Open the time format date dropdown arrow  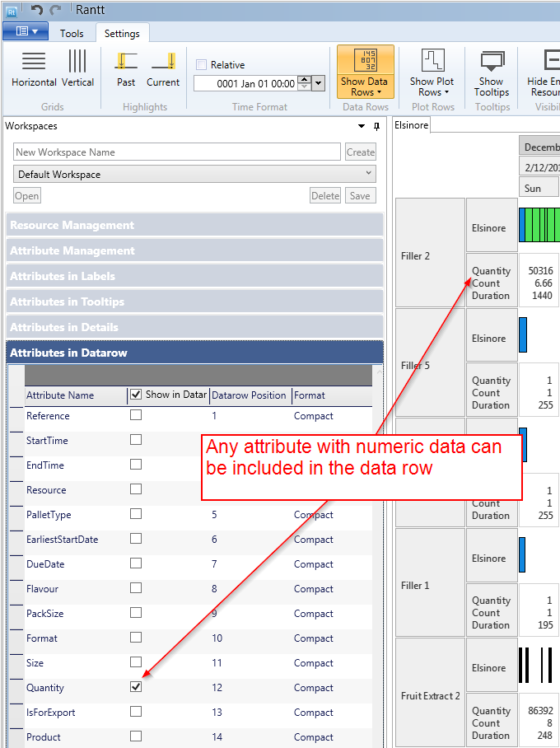pos(319,83)
